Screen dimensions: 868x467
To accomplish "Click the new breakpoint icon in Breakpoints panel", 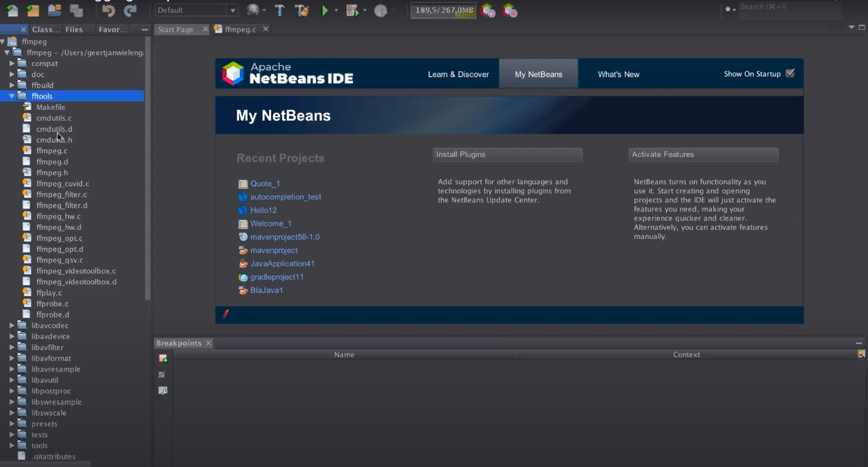I will point(163,358).
